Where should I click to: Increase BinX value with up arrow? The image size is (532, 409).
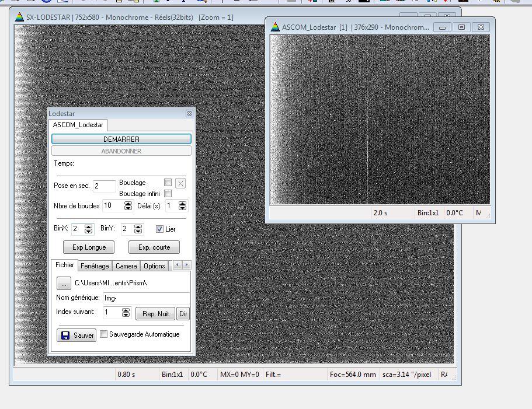tap(89, 226)
